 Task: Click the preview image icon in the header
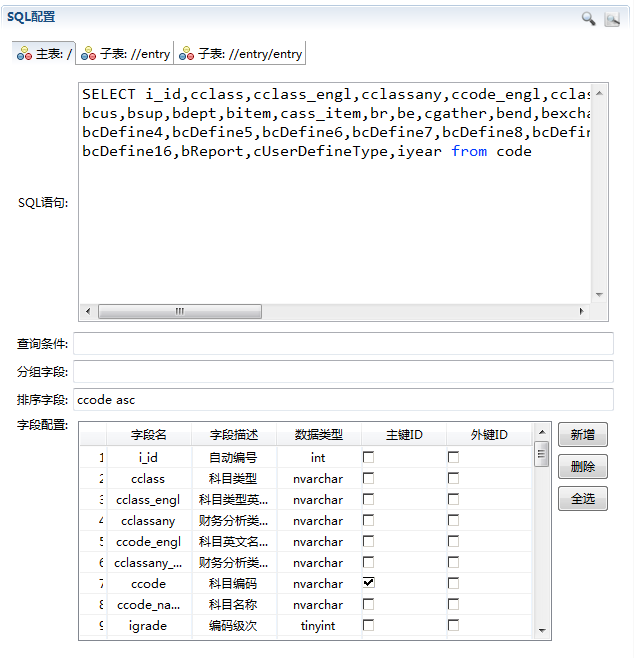coord(612,18)
